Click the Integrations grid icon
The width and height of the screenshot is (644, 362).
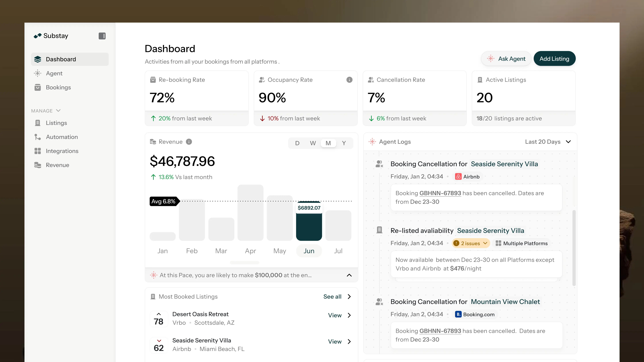38,151
